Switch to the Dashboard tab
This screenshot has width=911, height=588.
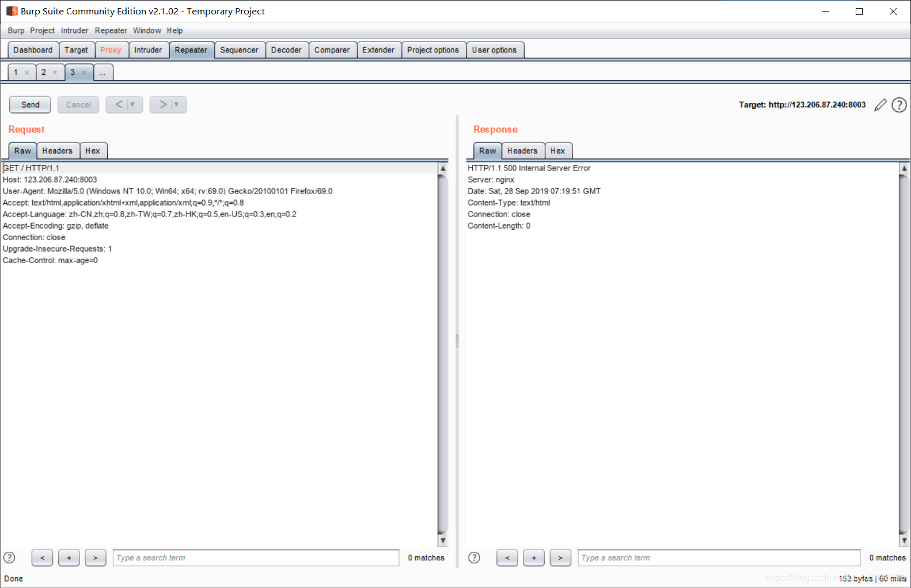click(x=33, y=50)
